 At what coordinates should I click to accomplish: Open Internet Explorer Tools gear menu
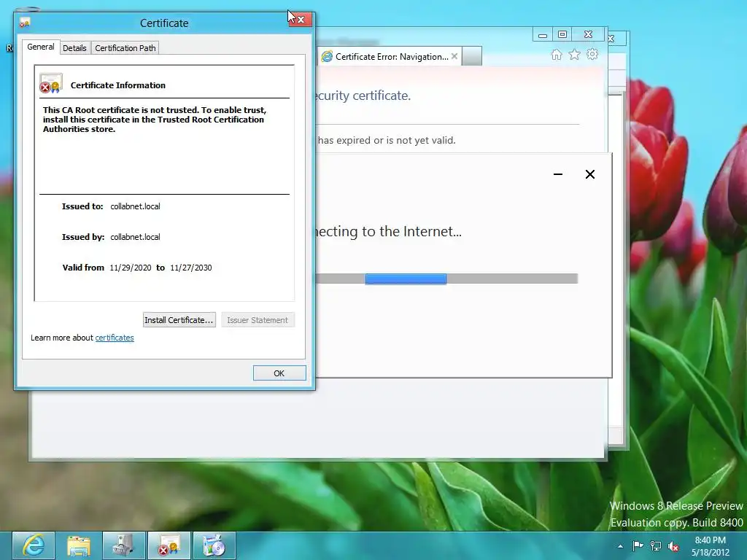pyautogui.click(x=592, y=54)
